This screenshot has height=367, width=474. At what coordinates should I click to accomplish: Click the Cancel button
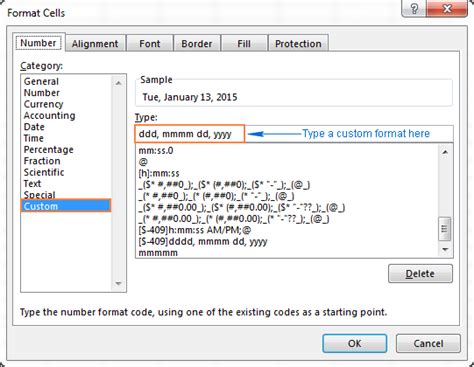tap(428, 343)
